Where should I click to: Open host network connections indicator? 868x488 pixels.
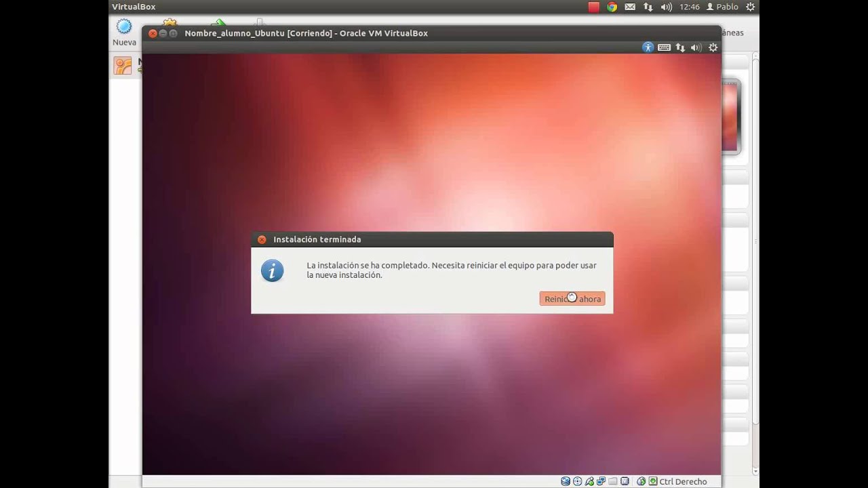648,7
